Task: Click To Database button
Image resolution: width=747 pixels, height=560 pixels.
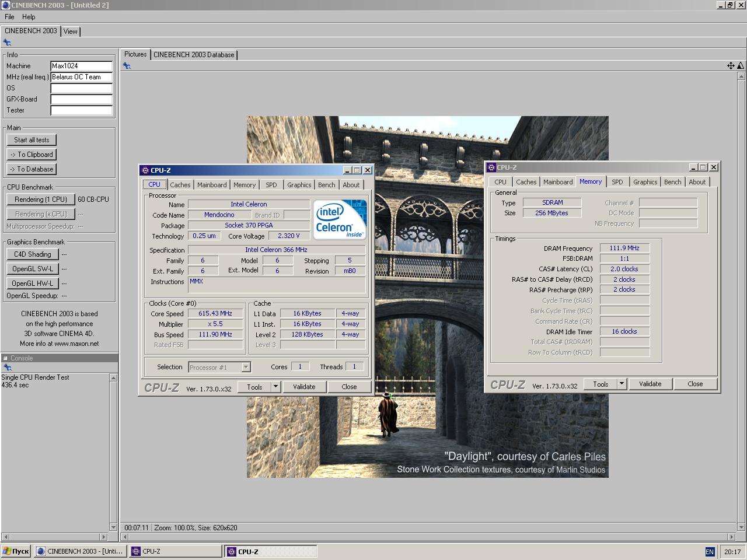Action: coord(32,169)
